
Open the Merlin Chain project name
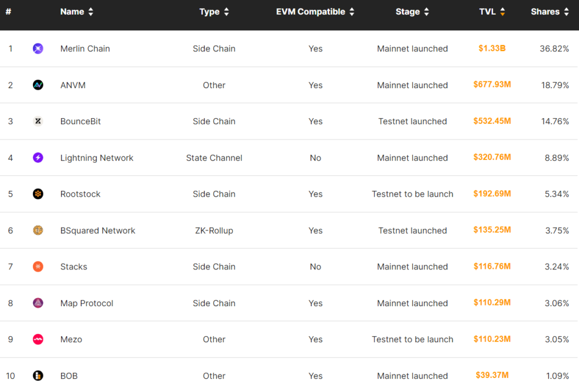pos(85,49)
